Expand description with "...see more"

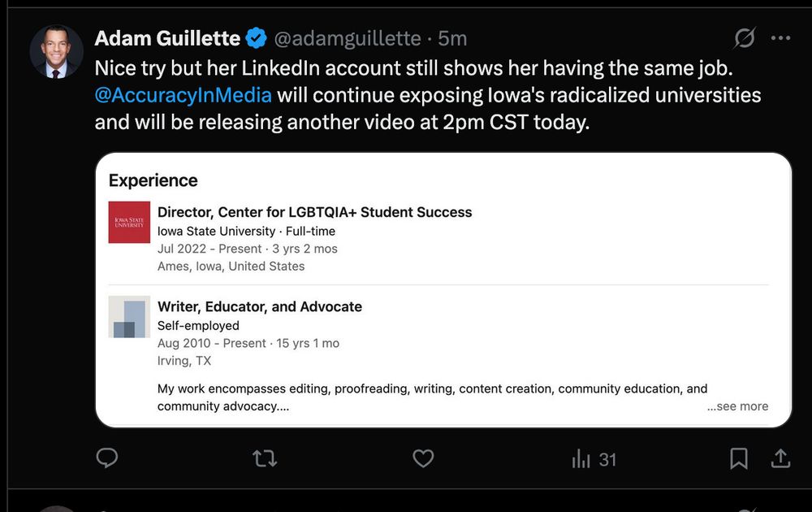tap(736, 406)
